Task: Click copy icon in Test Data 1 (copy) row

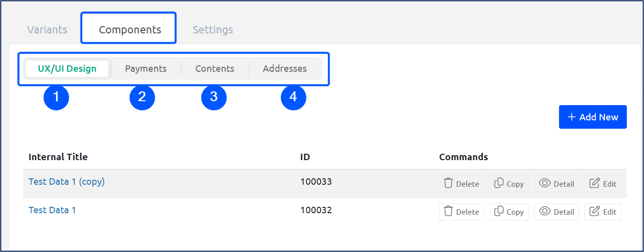Action: pyautogui.click(x=499, y=183)
